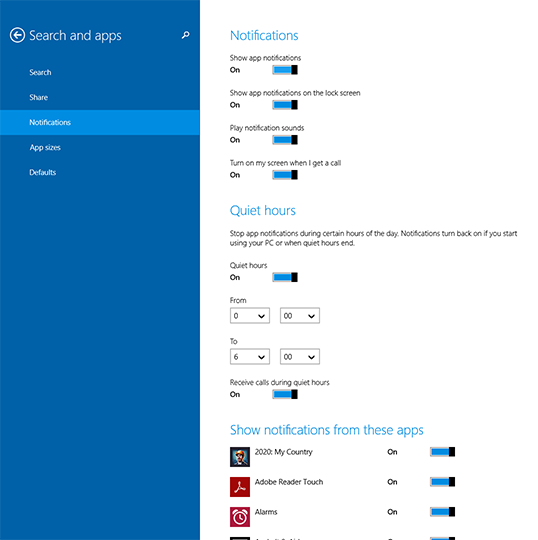Open search with the magnifier icon
The width and height of the screenshot is (538, 540).
coord(185,35)
